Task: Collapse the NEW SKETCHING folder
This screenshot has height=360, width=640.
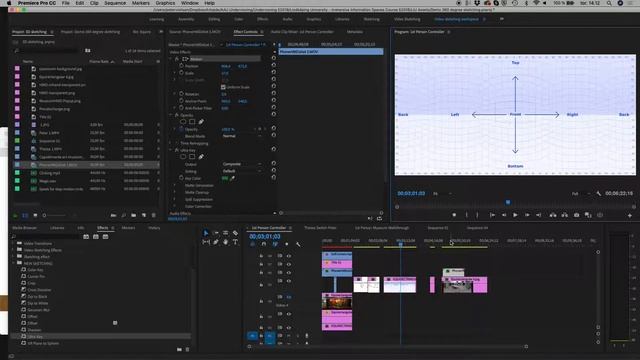Action: pos(13,263)
